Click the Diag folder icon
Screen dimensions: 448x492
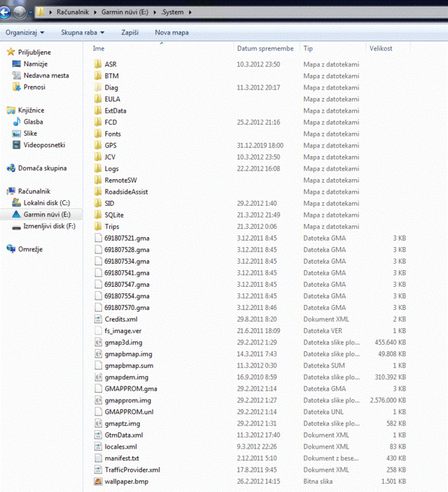coord(98,87)
